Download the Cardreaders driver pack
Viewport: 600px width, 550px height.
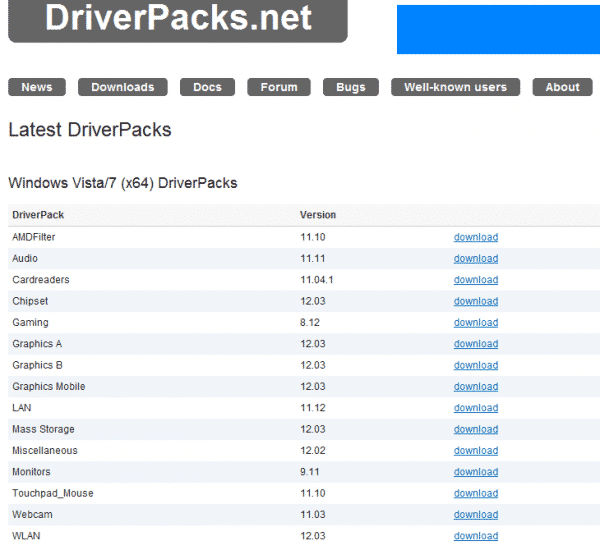[x=475, y=280]
